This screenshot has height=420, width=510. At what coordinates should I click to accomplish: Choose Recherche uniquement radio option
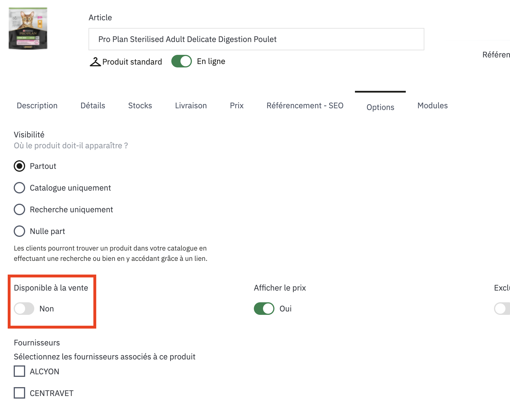tap(19, 209)
